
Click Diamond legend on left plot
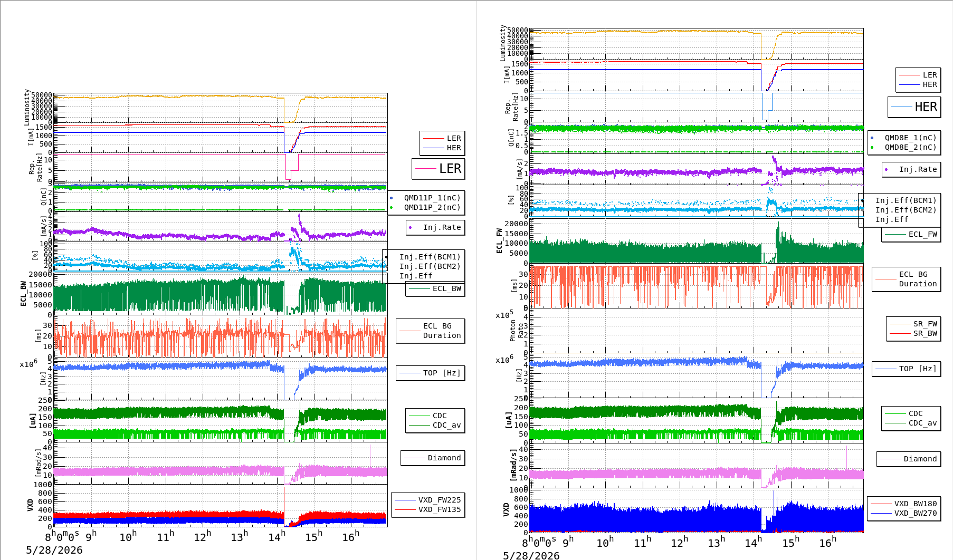[433, 458]
